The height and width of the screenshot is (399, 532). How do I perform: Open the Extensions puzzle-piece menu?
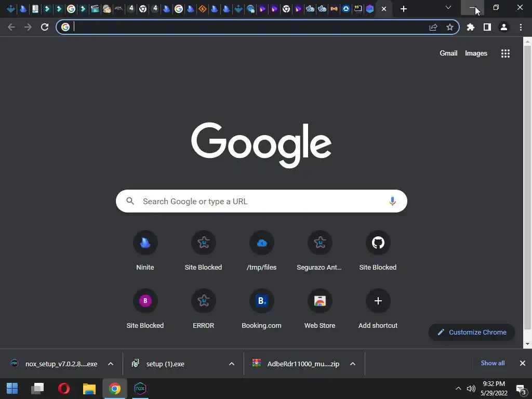471,27
